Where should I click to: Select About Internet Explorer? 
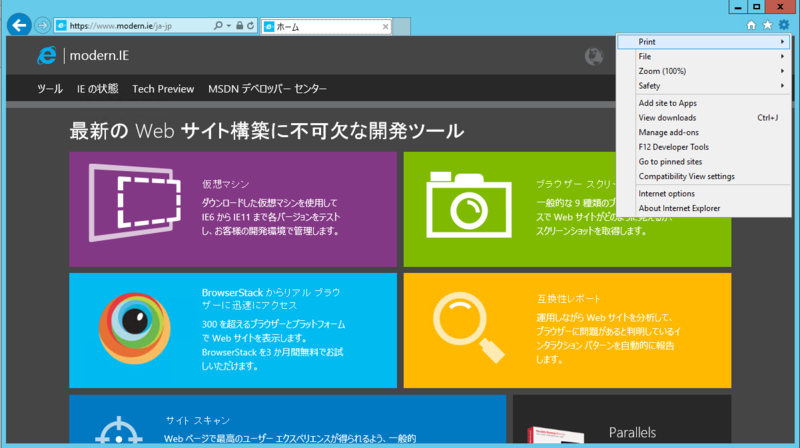click(704, 209)
